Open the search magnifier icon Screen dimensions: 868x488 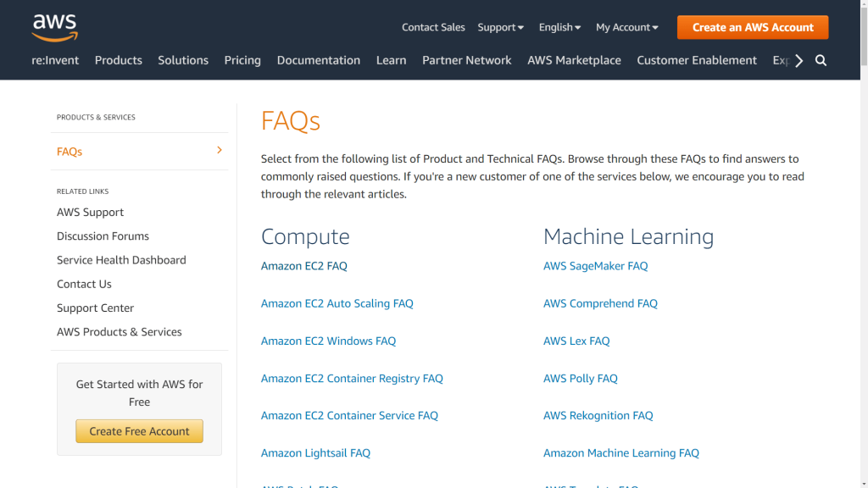pos(820,60)
